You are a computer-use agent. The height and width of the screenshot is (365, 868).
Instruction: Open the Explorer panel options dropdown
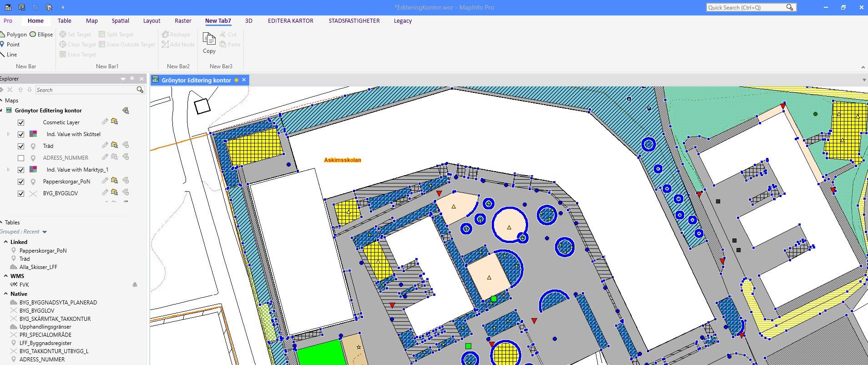coord(123,79)
